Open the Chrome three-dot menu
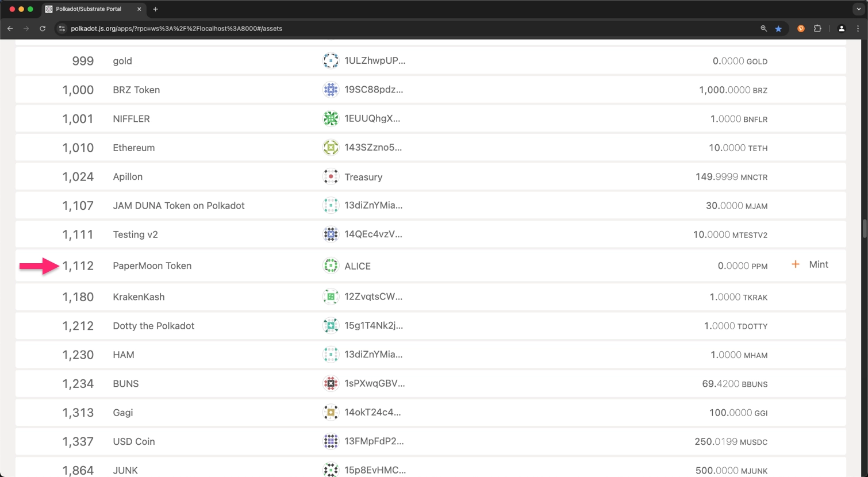868x477 pixels. pos(858,29)
